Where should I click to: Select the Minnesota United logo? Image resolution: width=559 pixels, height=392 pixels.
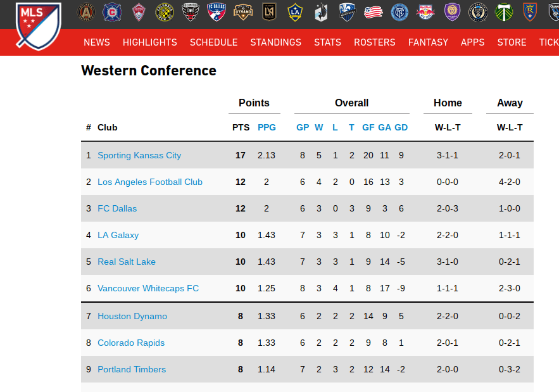tap(321, 12)
